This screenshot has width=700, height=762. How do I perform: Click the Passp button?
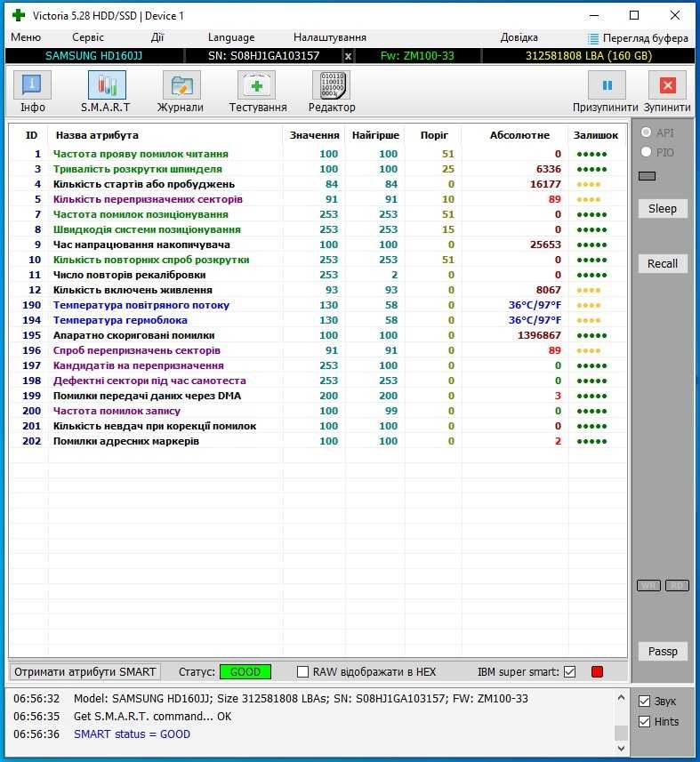click(662, 651)
